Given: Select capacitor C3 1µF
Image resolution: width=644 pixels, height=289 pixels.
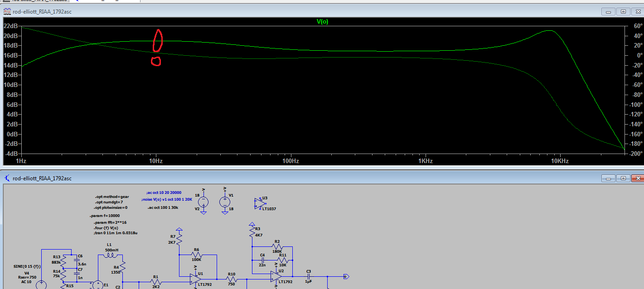Looking at the screenshot, I should (309, 276).
